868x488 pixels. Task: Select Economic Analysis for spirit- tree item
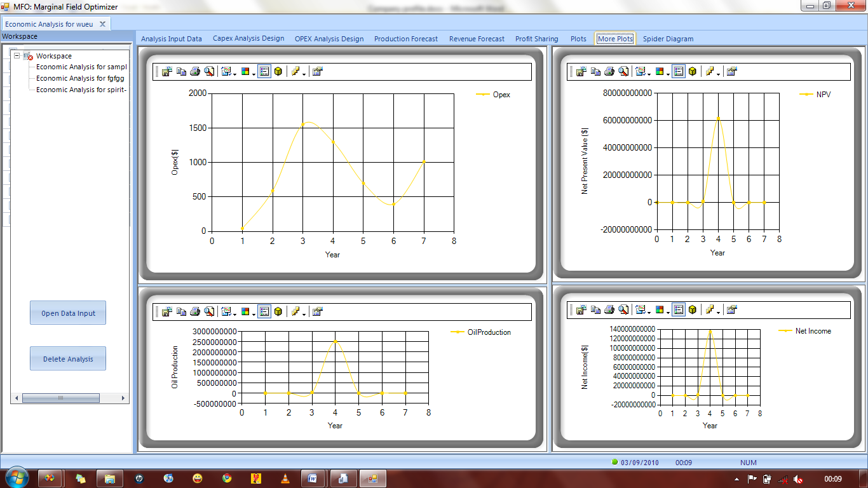[81, 90]
